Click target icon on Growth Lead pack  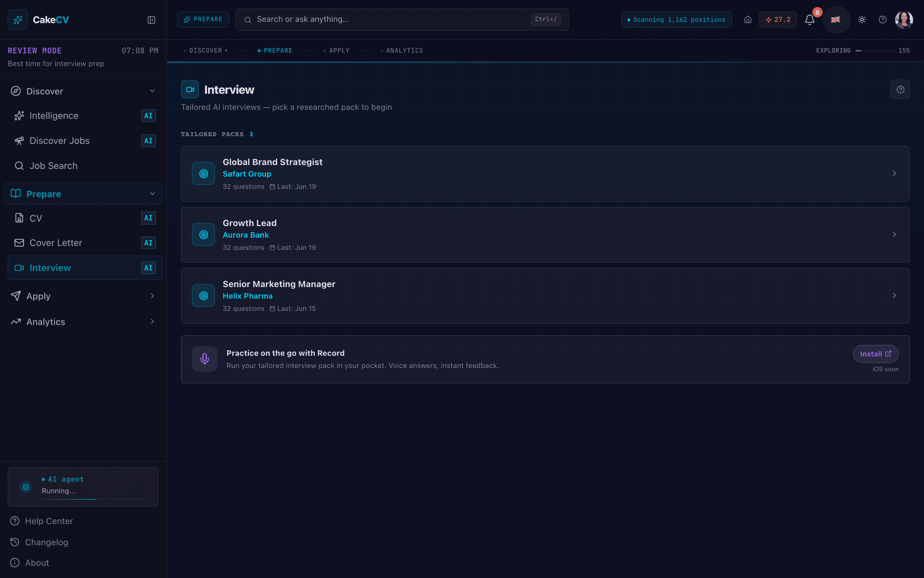pyautogui.click(x=203, y=235)
